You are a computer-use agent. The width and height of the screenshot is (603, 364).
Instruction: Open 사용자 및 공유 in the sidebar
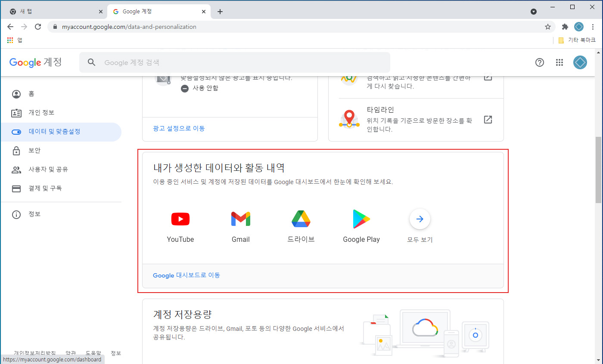[61, 170]
